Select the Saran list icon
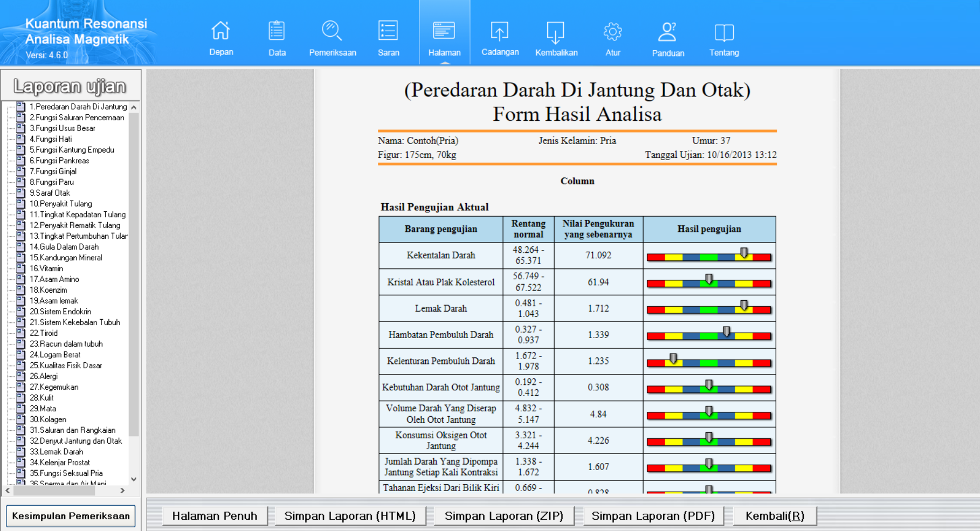 point(388,31)
